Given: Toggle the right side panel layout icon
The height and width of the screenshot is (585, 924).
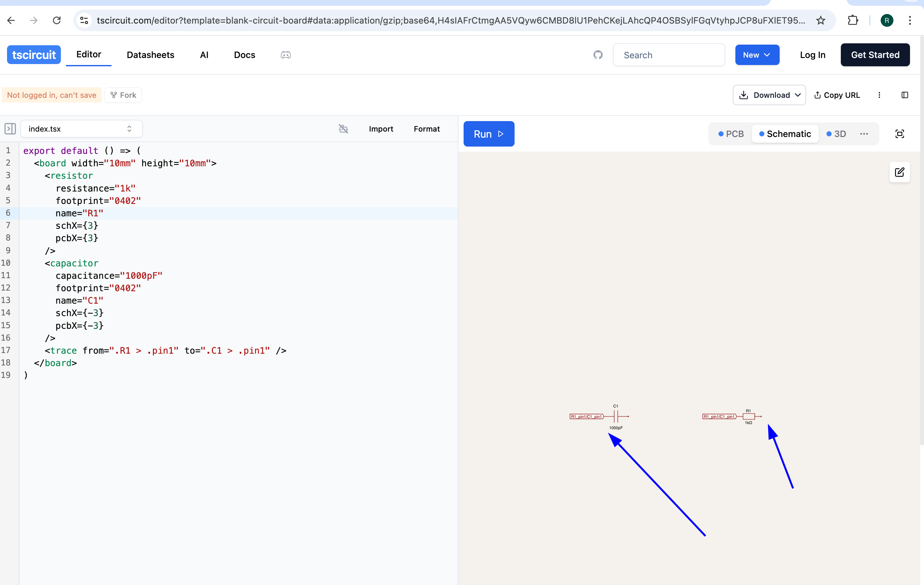Looking at the screenshot, I should pyautogui.click(x=905, y=95).
